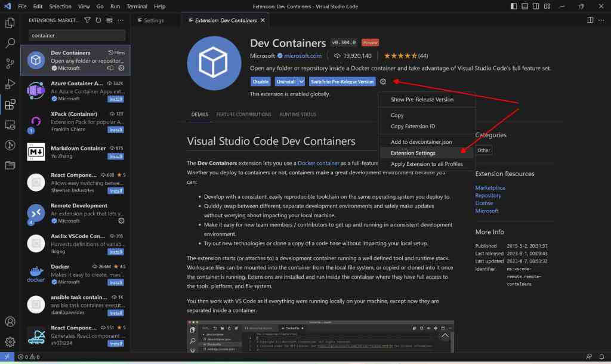Install the Azure Container Apps extension

(x=116, y=99)
